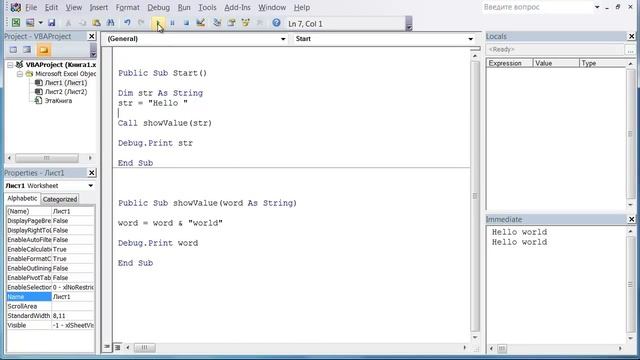Select Лист2 (Лист2) in the tree
640x360 pixels.
coord(66,92)
